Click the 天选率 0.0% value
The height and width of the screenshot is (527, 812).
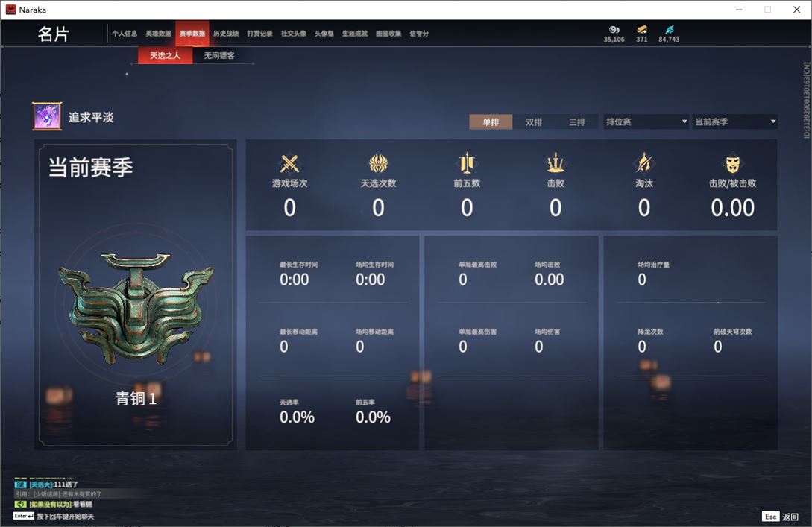297,417
